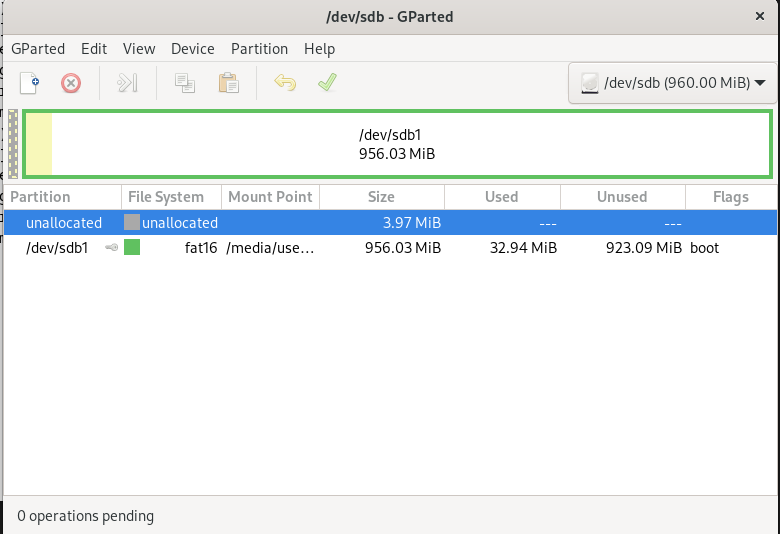Open the Edit menu
The image size is (780, 534).
[x=94, y=48]
